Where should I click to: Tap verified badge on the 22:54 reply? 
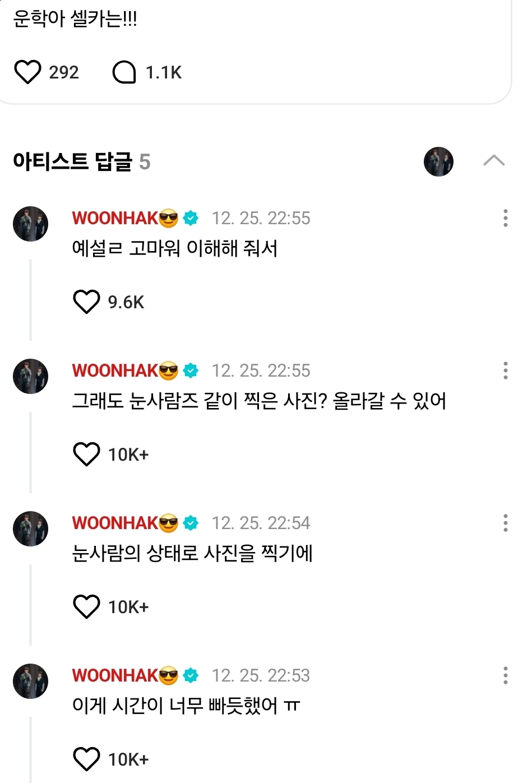click(x=191, y=523)
